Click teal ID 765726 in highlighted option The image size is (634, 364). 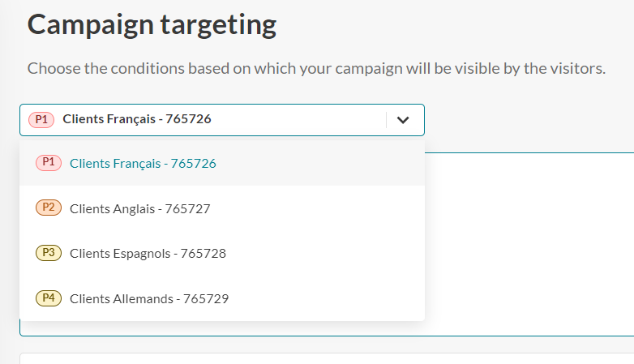[193, 164]
